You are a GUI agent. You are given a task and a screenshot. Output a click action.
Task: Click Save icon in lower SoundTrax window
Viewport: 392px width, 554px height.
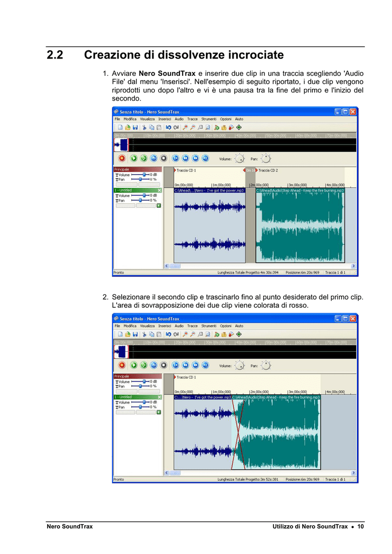tap(135, 334)
